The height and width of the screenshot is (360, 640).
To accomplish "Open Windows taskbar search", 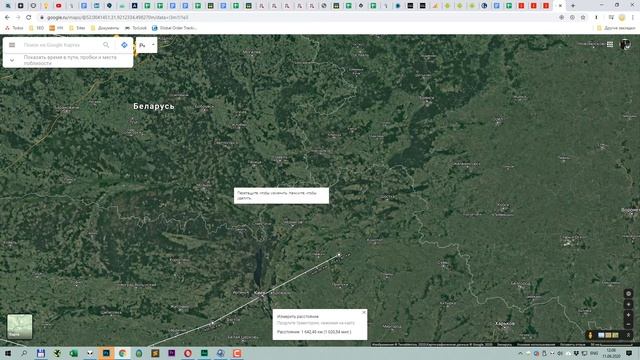I will pyautogui.click(x=24, y=353).
